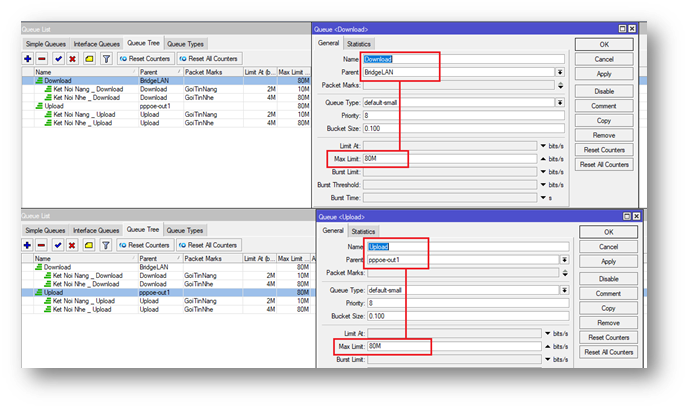This screenshot has height=410, width=689.
Task: Switch to Queue Types tab in upper Queue List
Action: [x=185, y=44]
